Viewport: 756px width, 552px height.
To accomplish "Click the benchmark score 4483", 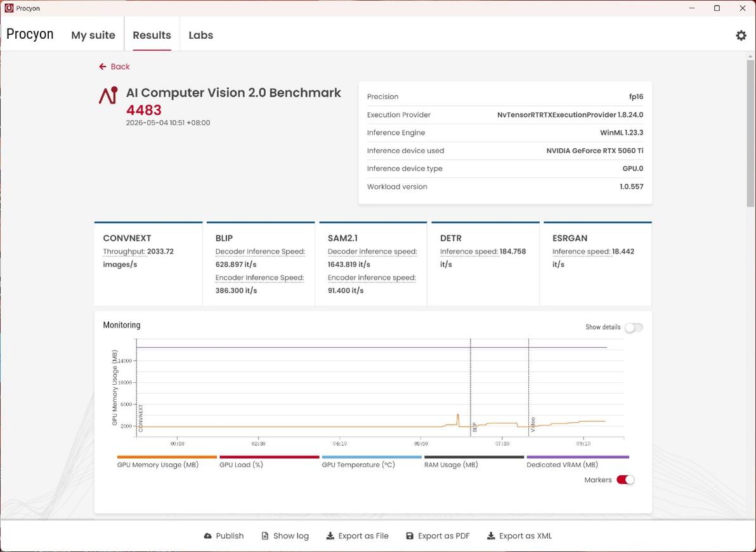I will [x=144, y=110].
